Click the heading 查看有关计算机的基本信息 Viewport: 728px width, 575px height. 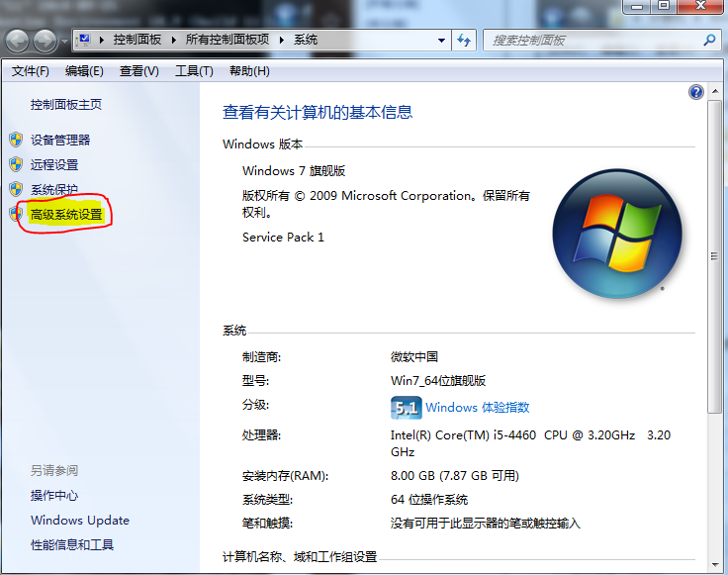[318, 113]
